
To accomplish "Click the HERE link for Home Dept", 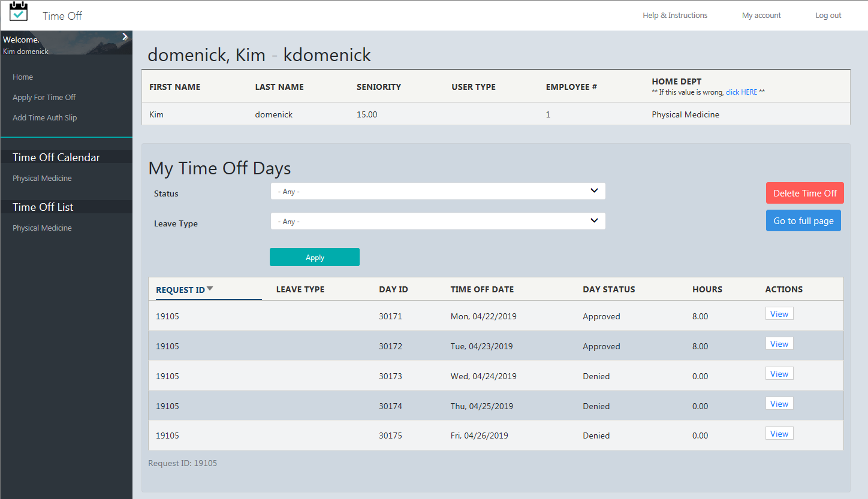I will (x=741, y=92).
